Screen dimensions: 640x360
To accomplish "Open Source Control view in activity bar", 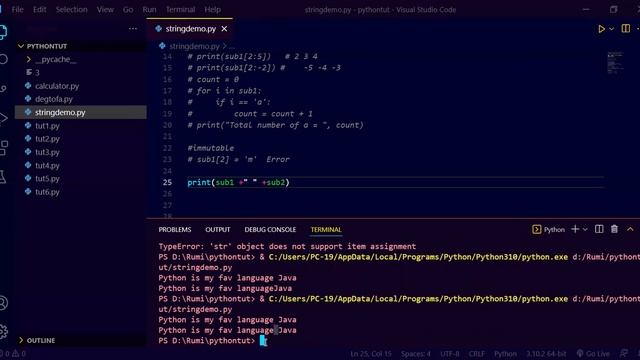I will click(3, 89).
